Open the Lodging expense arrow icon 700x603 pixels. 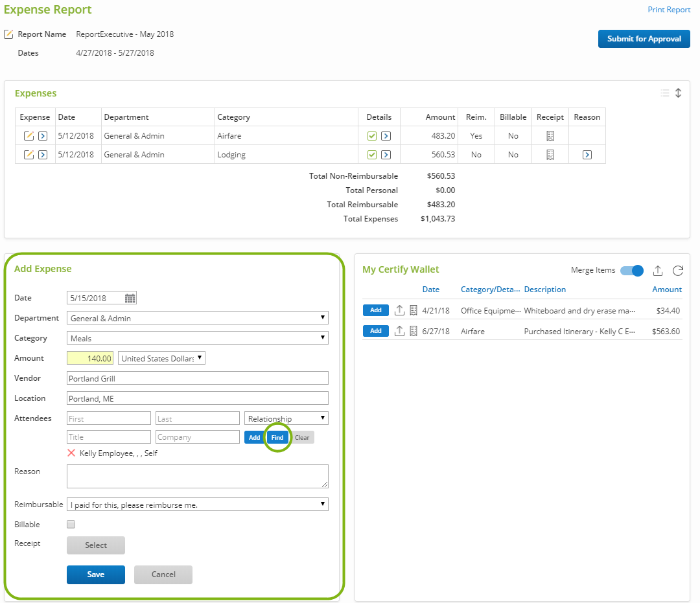coord(43,154)
